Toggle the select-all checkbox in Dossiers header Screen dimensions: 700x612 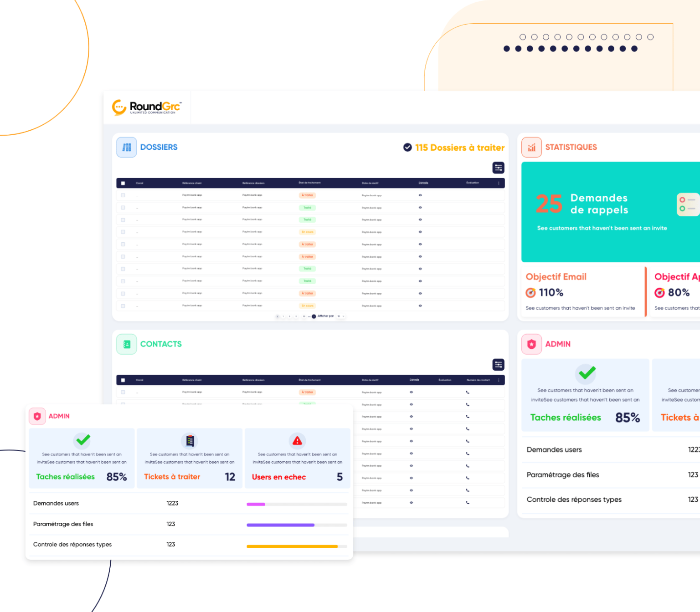point(123,183)
